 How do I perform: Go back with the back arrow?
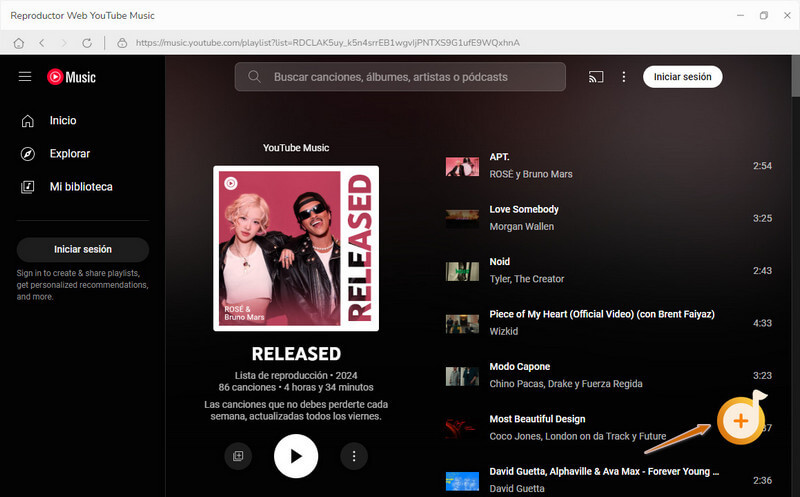coord(42,43)
